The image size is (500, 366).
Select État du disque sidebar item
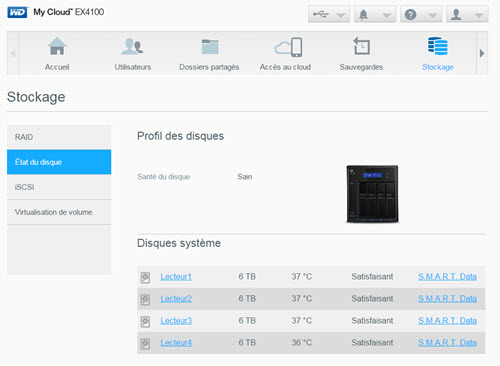click(59, 162)
